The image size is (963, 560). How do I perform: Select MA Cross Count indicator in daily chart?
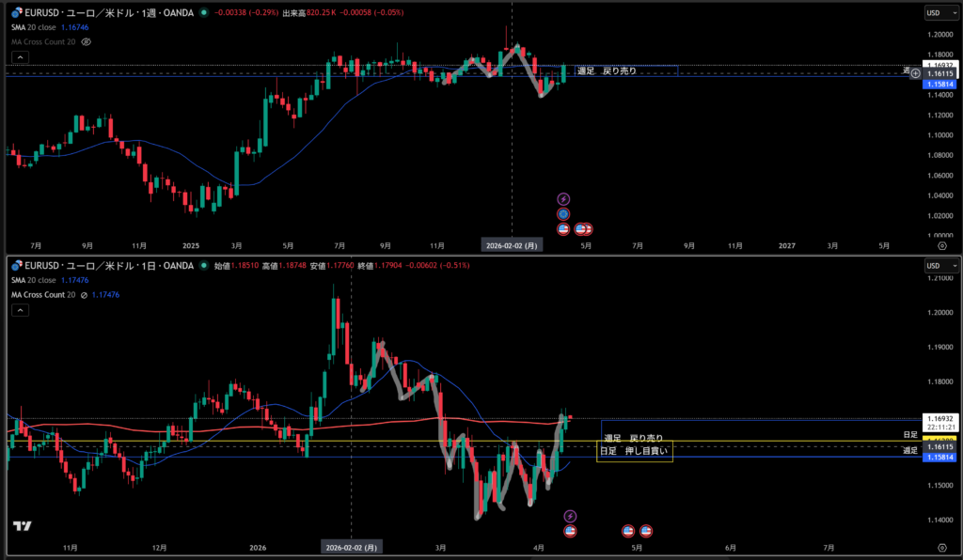click(x=43, y=295)
